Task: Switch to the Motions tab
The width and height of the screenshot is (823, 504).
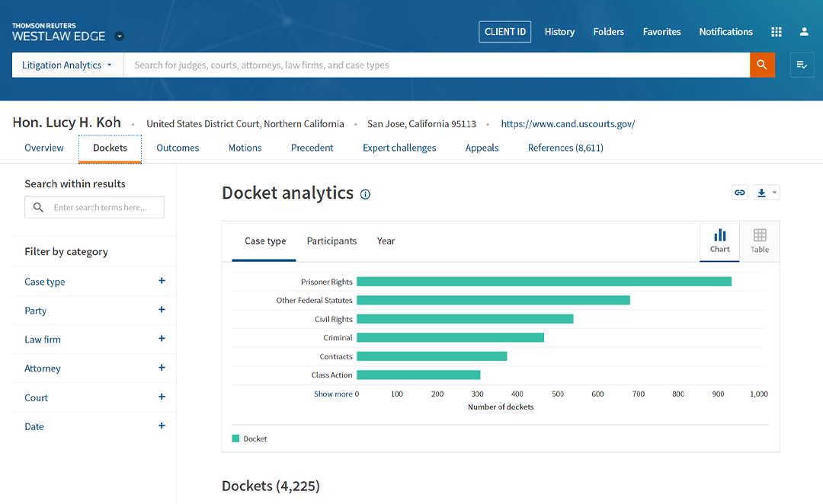Action: click(x=245, y=148)
